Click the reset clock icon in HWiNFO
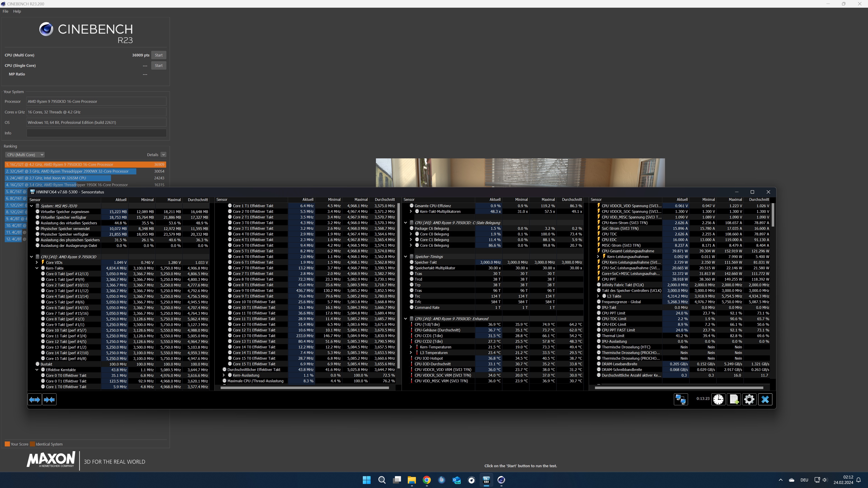 click(718, 399)
